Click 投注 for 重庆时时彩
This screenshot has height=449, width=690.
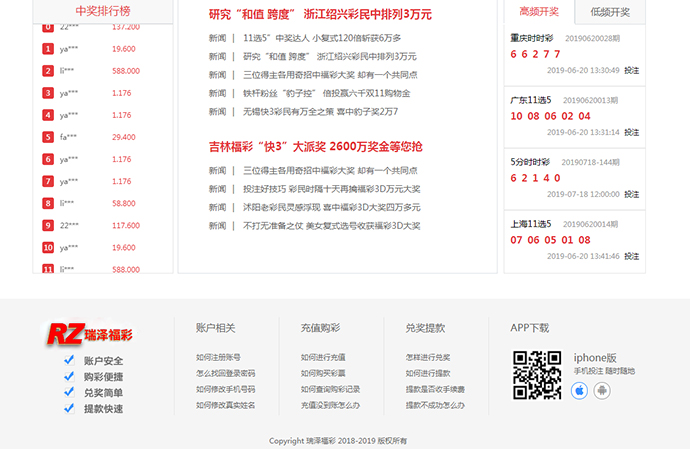[631, 71]
